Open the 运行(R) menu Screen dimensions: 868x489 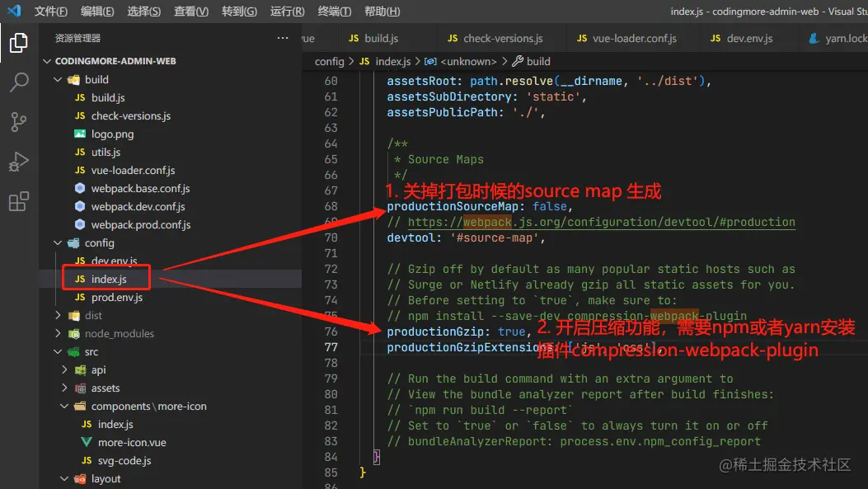click(x=288, y=11)
